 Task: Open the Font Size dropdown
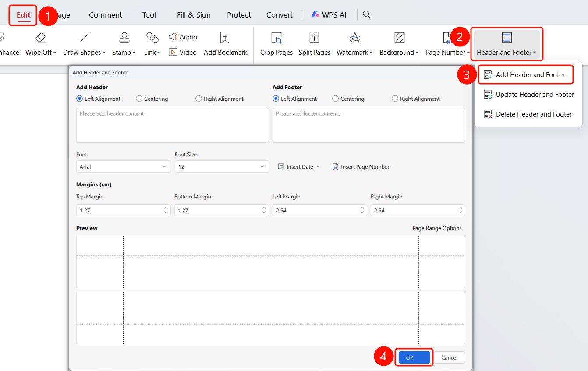(x=222, y=166)
